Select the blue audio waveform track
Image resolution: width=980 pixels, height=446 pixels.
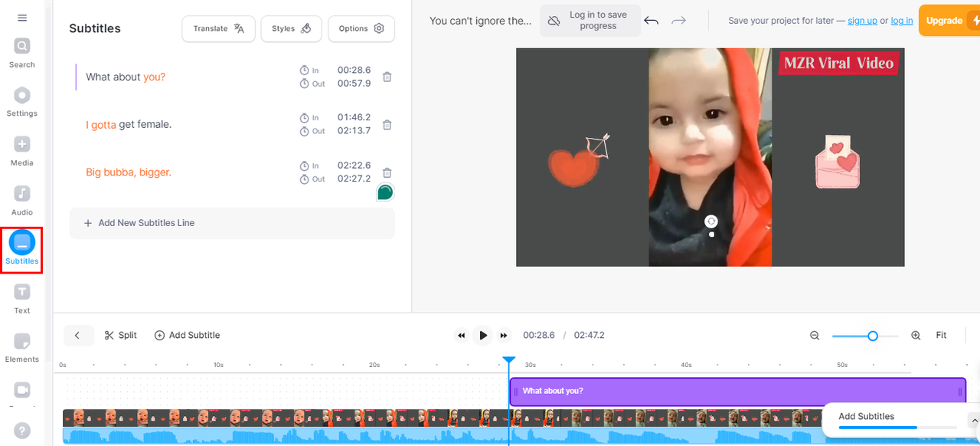443,437
